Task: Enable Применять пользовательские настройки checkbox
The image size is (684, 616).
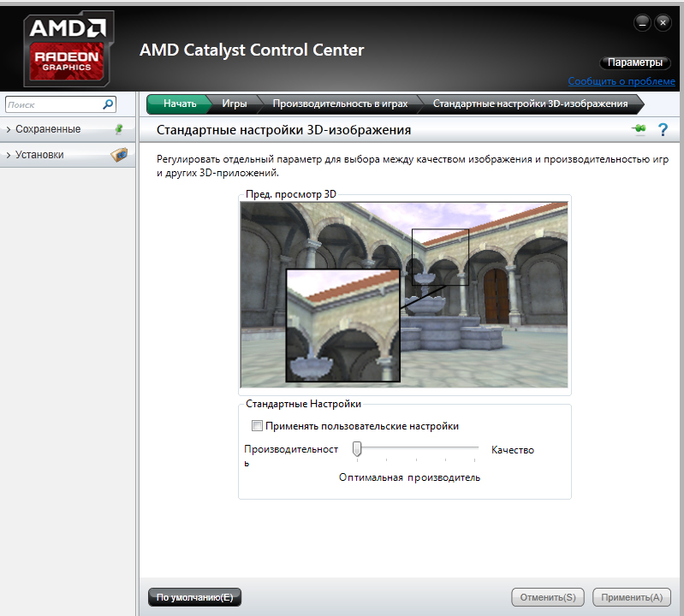Action: coord(257,425)
